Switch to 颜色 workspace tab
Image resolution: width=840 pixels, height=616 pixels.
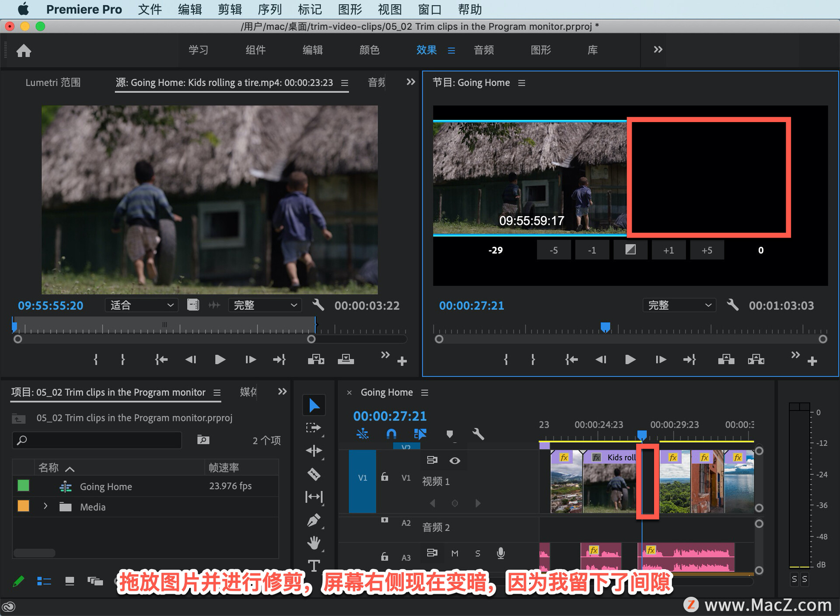tap(369, 50)
